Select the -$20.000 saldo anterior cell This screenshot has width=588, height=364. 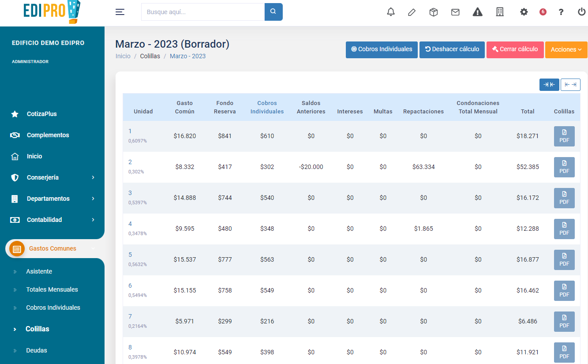311,167
